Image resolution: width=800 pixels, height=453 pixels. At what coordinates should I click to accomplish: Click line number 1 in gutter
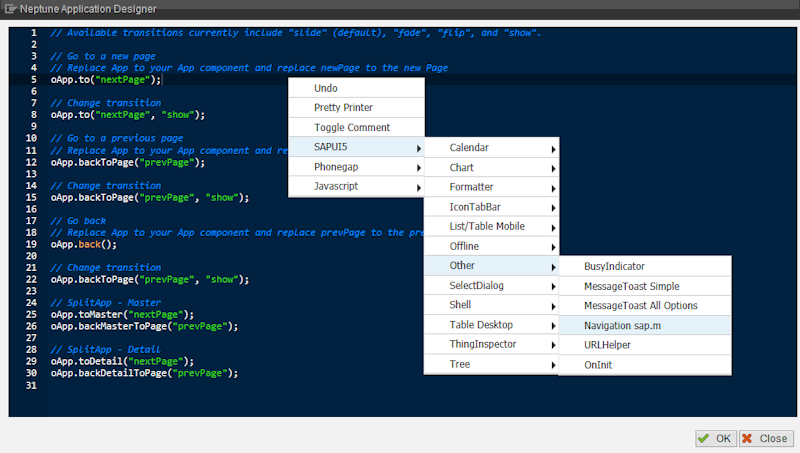coord(34,33)
